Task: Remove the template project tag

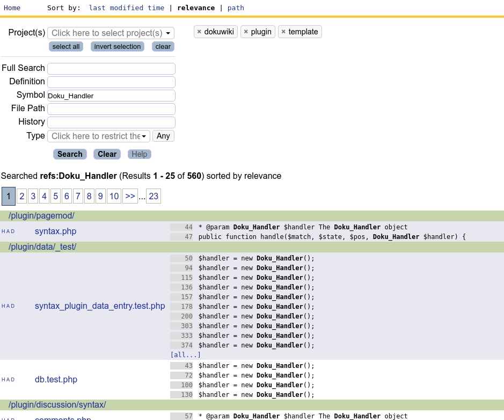Action: click(x=283, y=32)
